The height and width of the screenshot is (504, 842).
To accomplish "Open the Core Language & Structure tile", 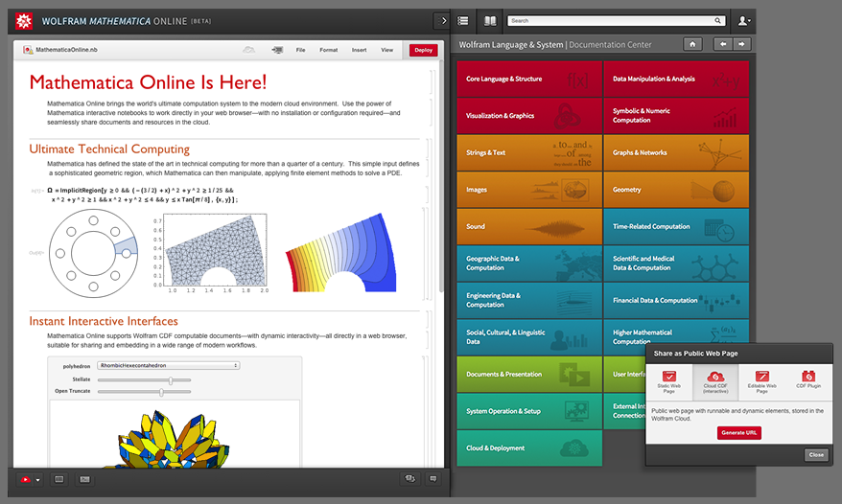I will point(529,79).
